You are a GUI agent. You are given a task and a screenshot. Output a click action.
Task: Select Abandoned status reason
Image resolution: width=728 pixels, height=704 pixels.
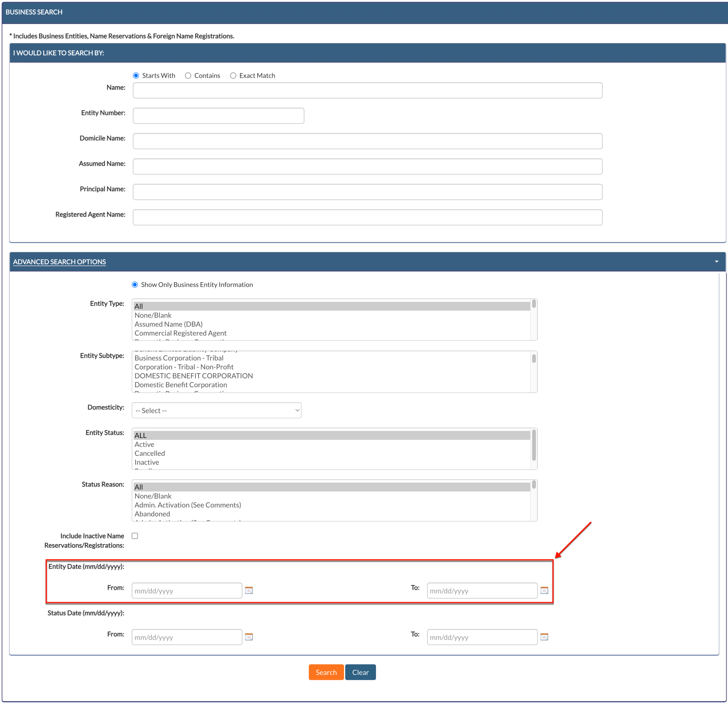(332, 514)
